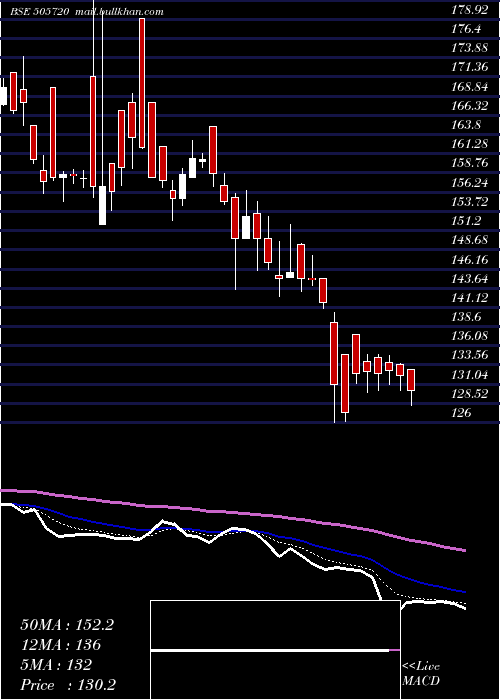This screenshot has height=700, width=500.
Task: Click the '<<Live MACD' label
Action: pos(421,674)
